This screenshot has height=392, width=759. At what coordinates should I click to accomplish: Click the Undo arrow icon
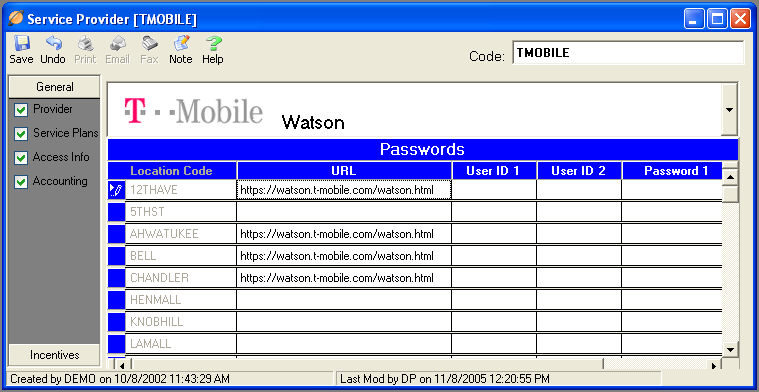[53, 44]
